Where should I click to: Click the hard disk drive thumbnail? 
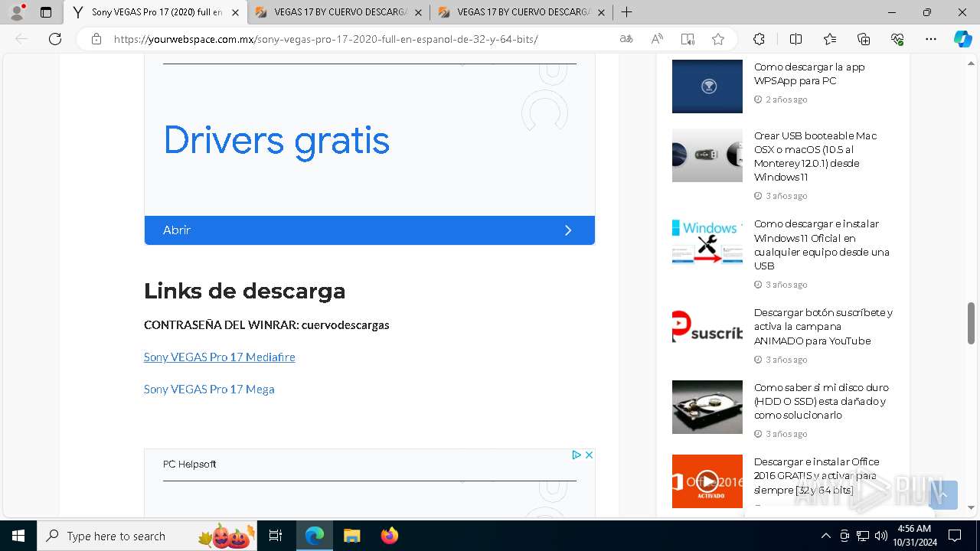tap(707, 407)
